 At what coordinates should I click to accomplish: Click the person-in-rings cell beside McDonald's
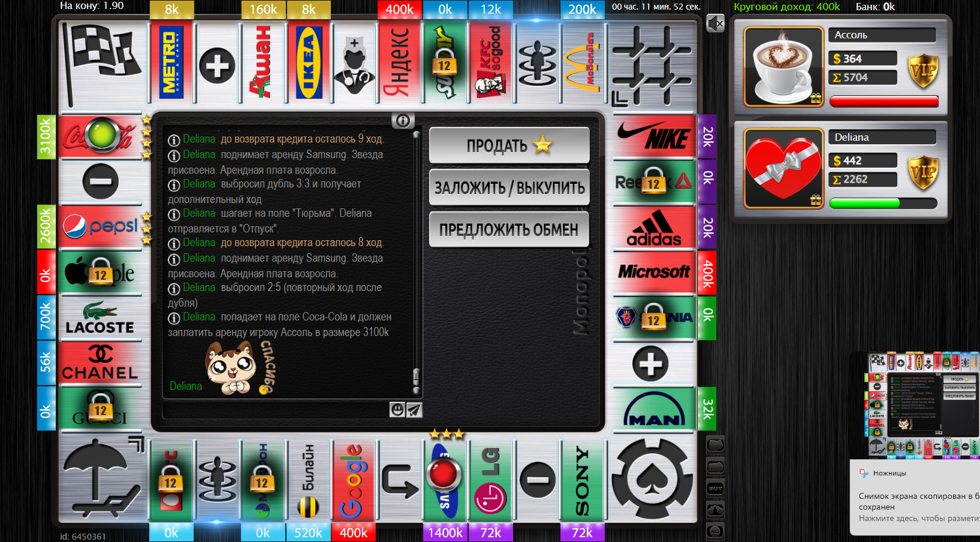coord(536,63)
